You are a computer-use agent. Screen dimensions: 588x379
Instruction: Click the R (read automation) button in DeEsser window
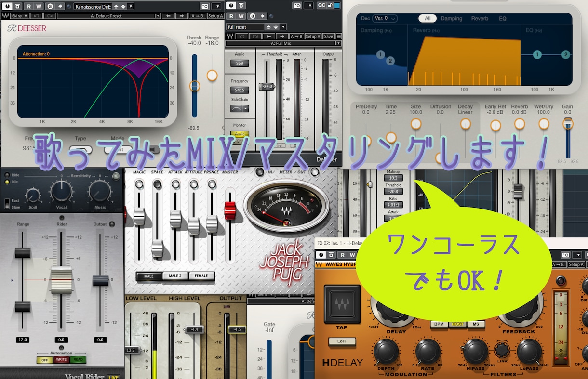pos(29,6)
